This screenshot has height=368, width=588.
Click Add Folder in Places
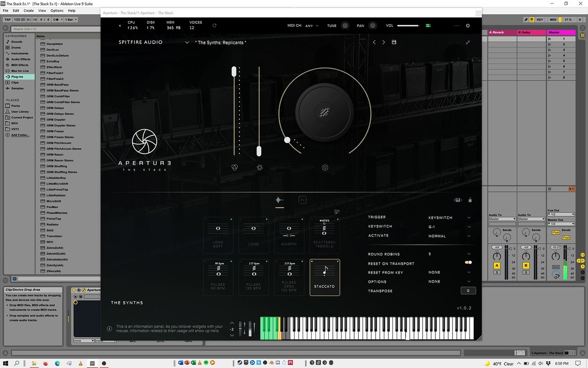(20, 135)
